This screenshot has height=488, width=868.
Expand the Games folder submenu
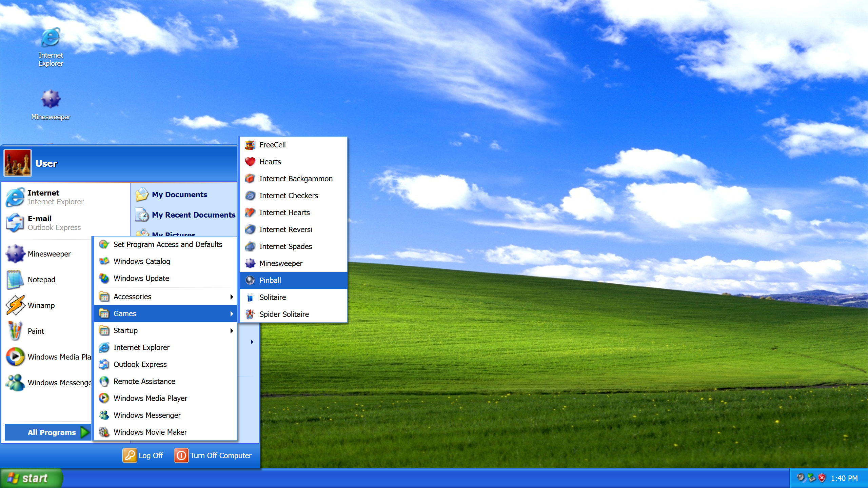point(165,313)
